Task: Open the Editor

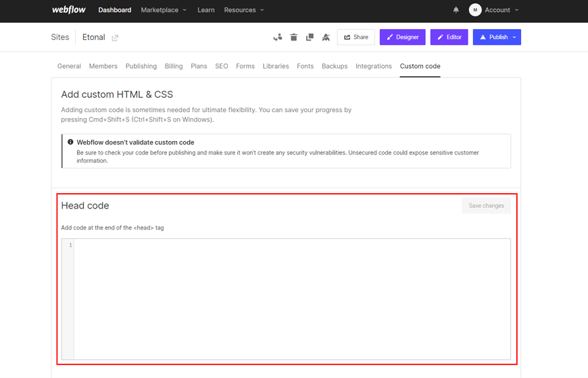Action: pos(449,37)
